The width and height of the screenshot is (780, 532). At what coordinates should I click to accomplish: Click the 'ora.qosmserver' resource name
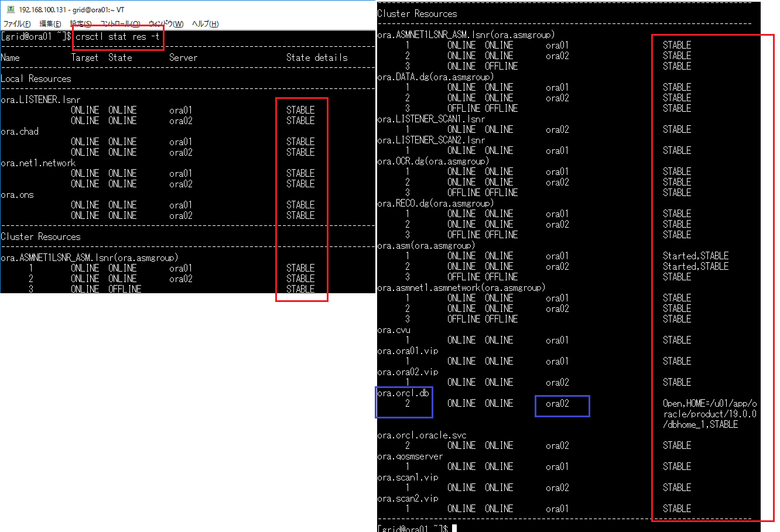coord(410,455)
